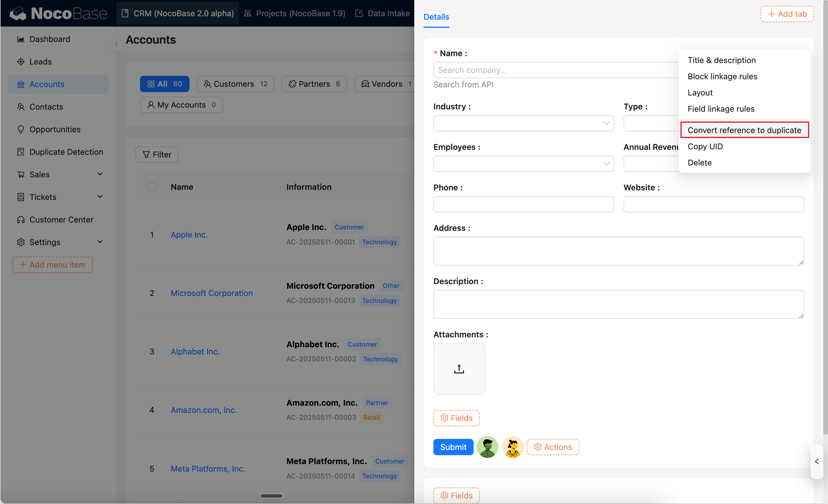This screenshot has width=828, height=504.
Task: Open the Industry dropdown
Action: [523, 123]
